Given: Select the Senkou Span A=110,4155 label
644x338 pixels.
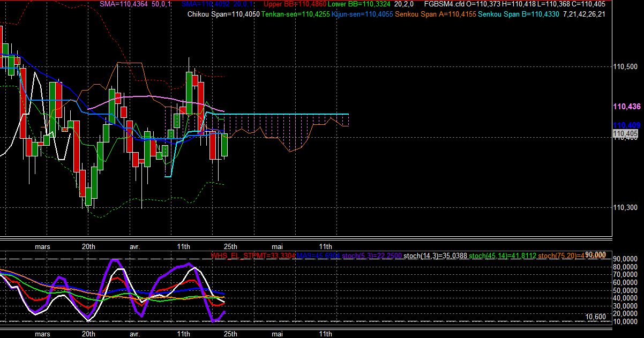Looking at the screenshot, I should click(436, 14).
